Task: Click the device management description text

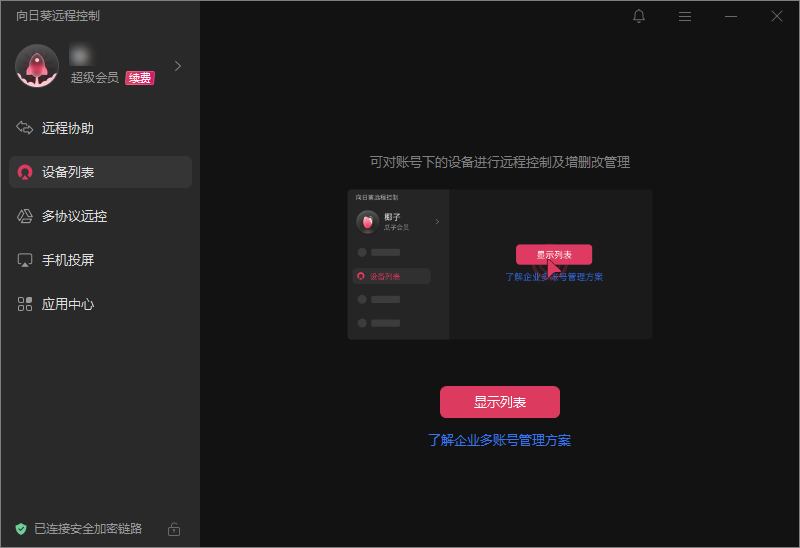Action: [499, 162]
